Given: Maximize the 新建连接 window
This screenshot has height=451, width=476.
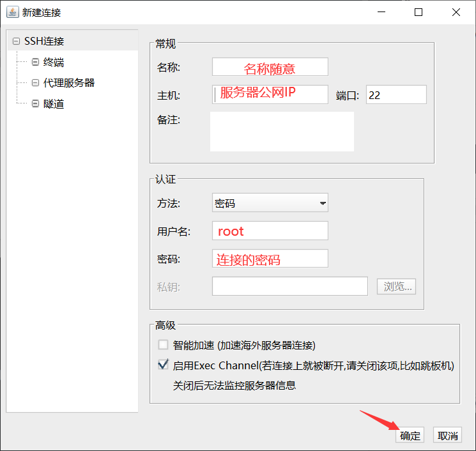Looking at the screenshot, I should tap(418, 12).
